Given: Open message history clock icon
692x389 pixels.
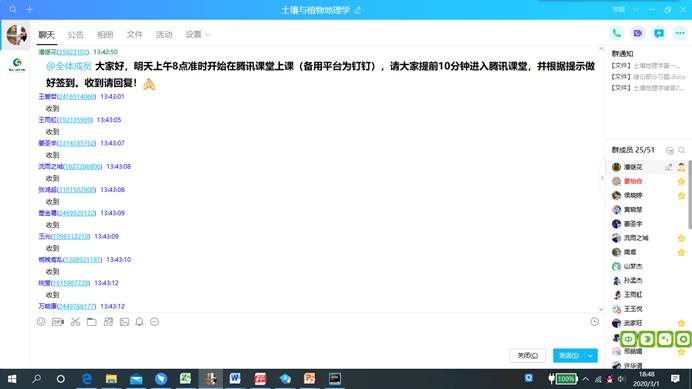Looking at the screenshot, I should tap(594, 322).
